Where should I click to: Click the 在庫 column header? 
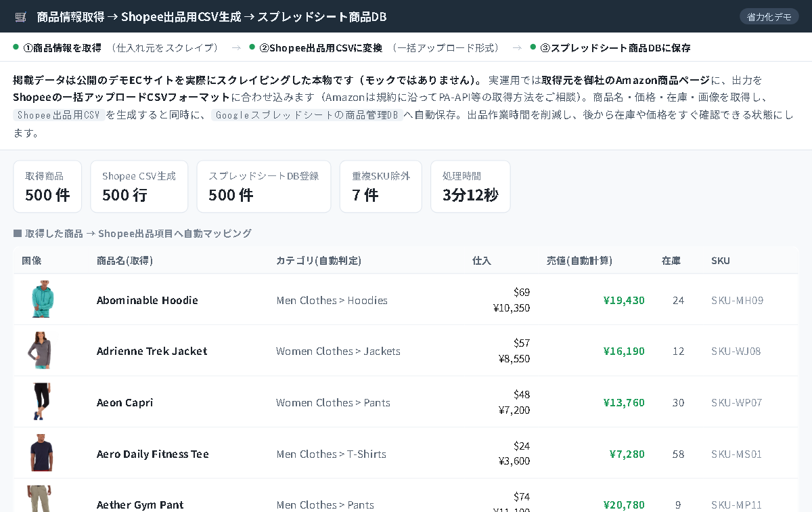pyautogui.click(x=671, y=260)
